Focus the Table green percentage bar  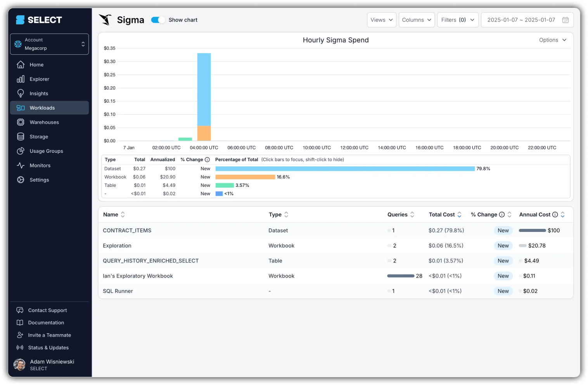pos(225,185)
